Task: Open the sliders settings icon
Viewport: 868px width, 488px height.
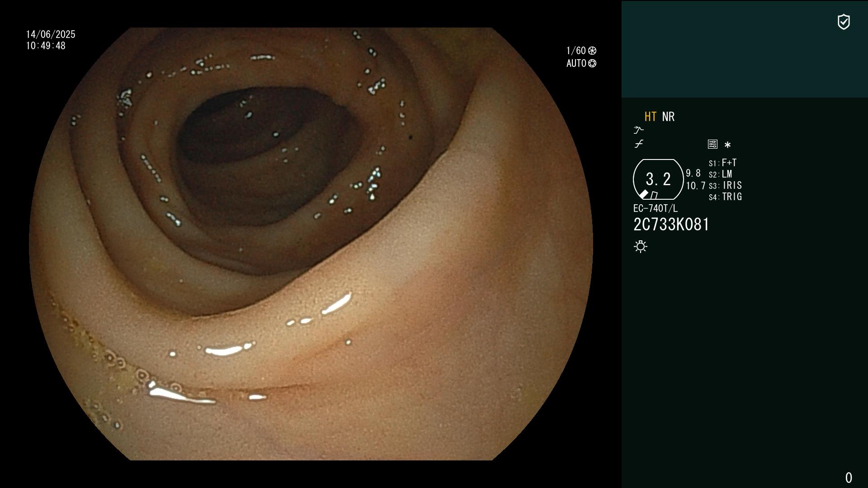Action: click(712, 144)
